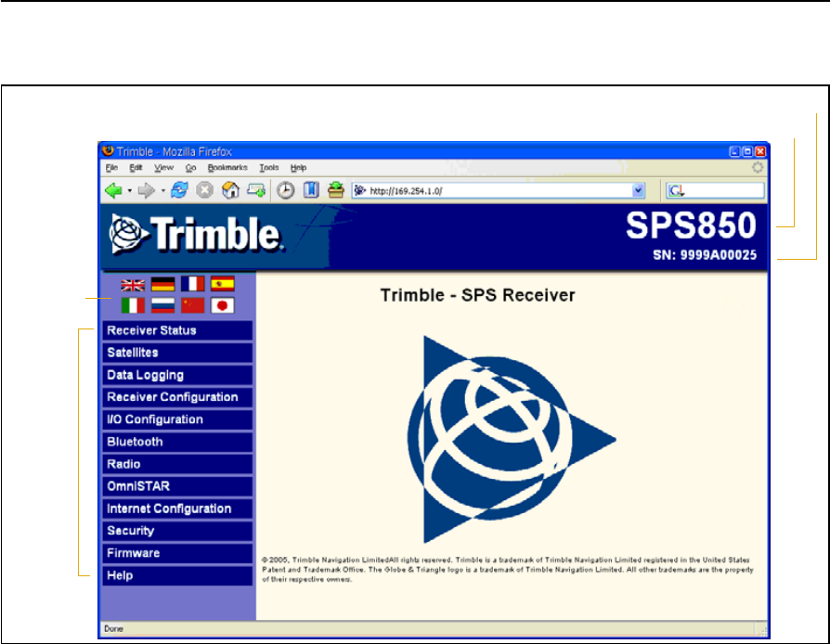Select the Japanese flag language

pyautogui.click(x=222, y=305)
